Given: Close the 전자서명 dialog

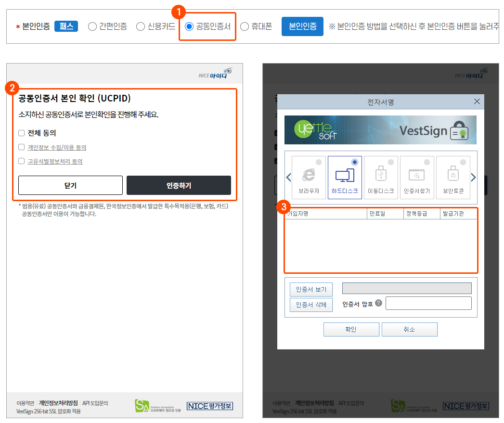Looking at the screenshot, I should (x=477, y=102).
